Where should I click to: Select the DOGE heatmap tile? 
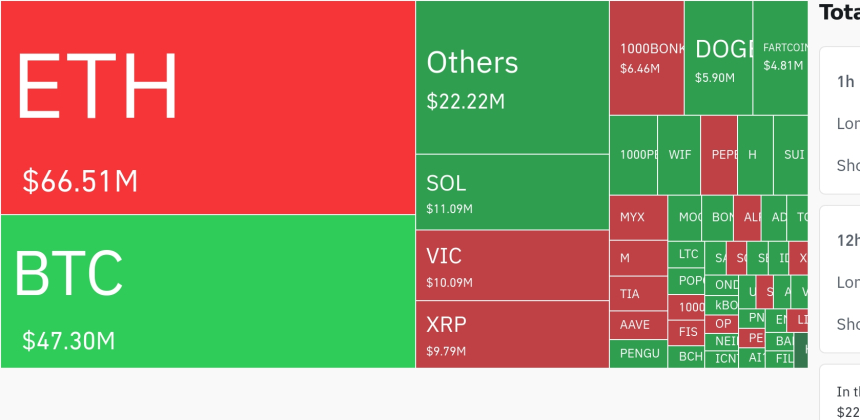click(718, 57)
